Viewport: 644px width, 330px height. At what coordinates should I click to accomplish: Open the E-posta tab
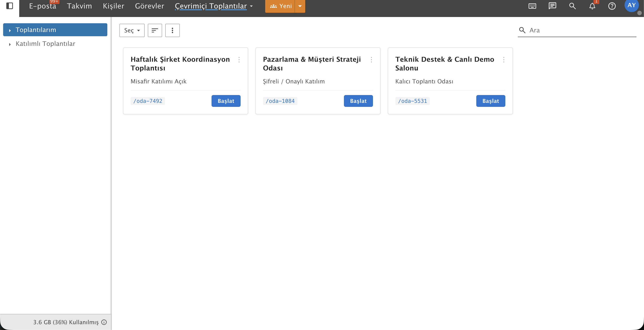pos(42,6)
